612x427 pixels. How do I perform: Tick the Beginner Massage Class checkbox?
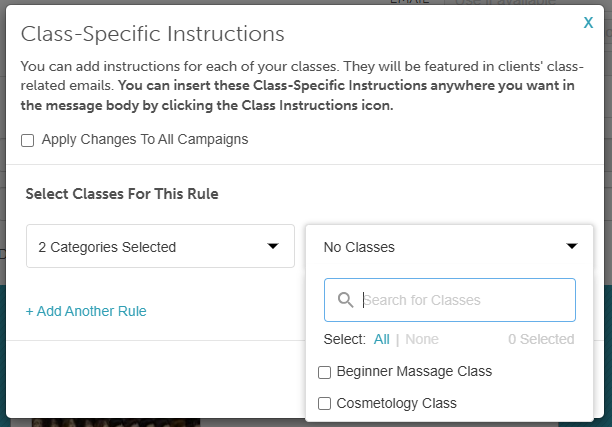tap(325, 372)
